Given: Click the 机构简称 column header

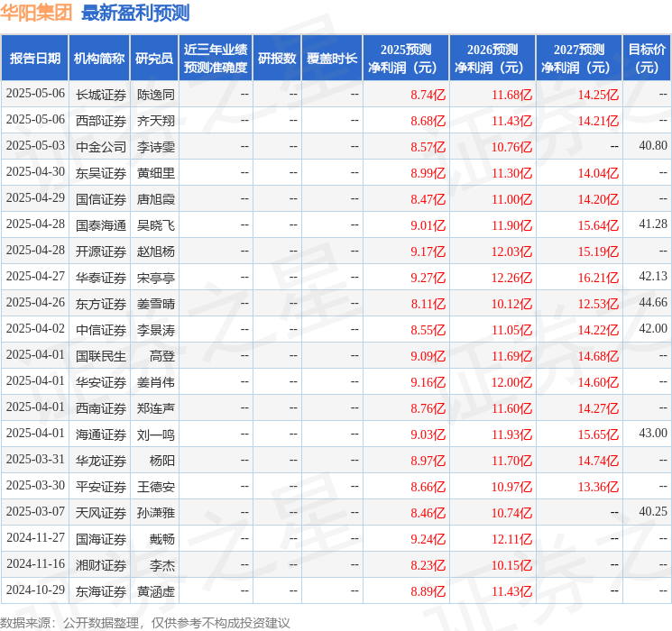Looking at the screenshot, I should click(99, 59).
